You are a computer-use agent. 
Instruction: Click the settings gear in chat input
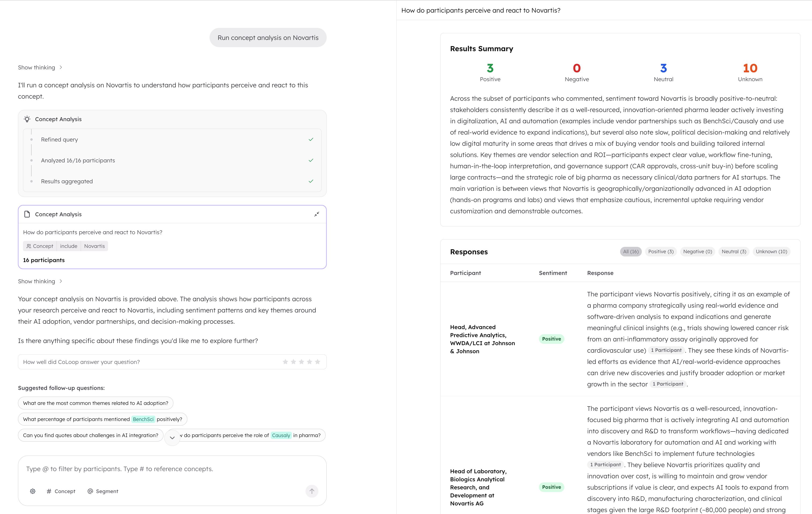point(33,491)
